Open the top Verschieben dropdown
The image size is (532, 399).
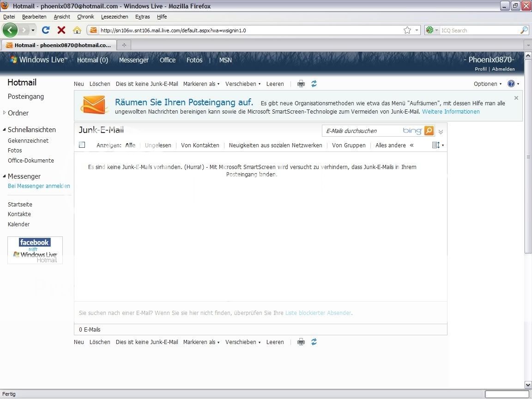pyautogui.click(x=243, y=84)
